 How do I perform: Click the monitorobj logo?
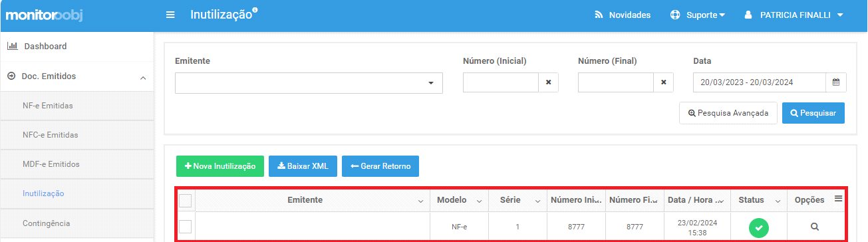pyautogui.click(x=43, y=15)
